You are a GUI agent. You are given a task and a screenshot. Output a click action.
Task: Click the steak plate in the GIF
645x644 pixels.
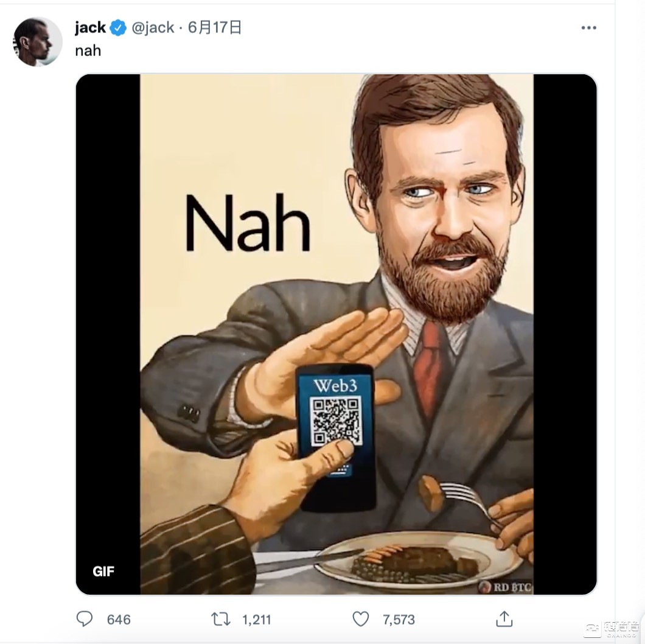point(414,560)
